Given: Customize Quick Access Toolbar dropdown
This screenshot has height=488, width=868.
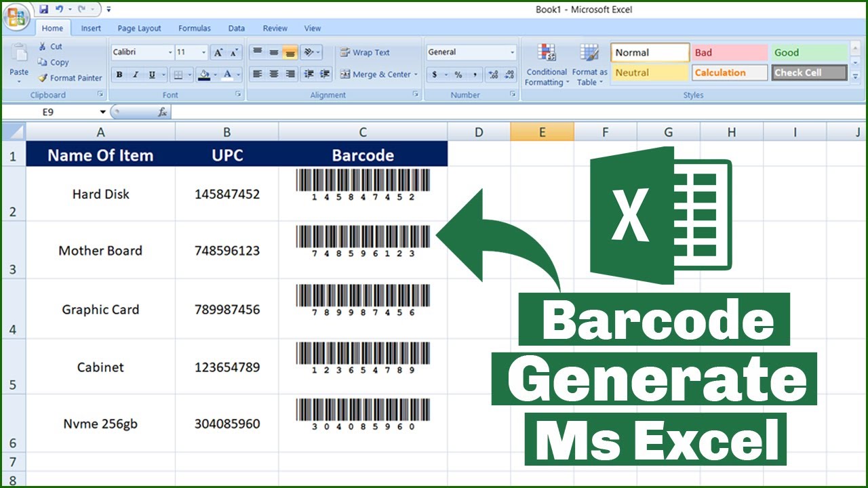Looking at the screenshot, I should tap(109, 9).
